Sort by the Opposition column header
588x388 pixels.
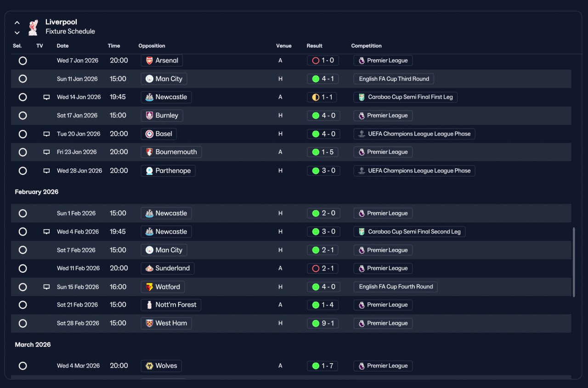pyautogui.click(x=152, y=46)
